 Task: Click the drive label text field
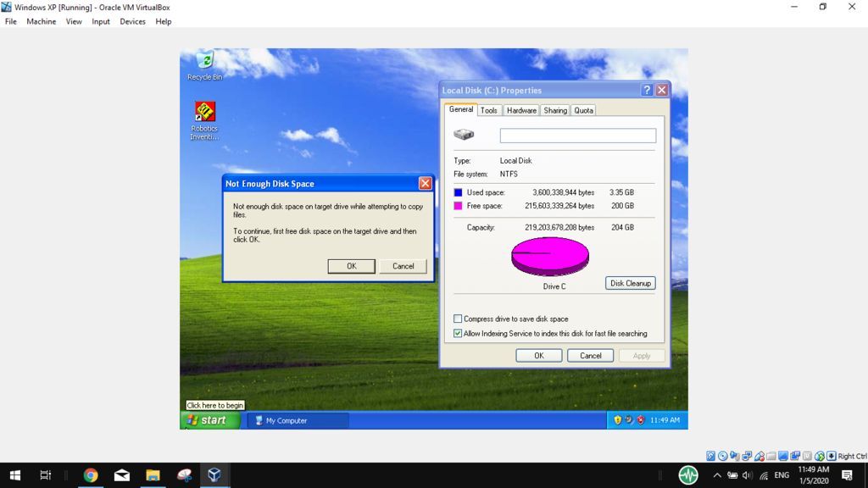578,136
